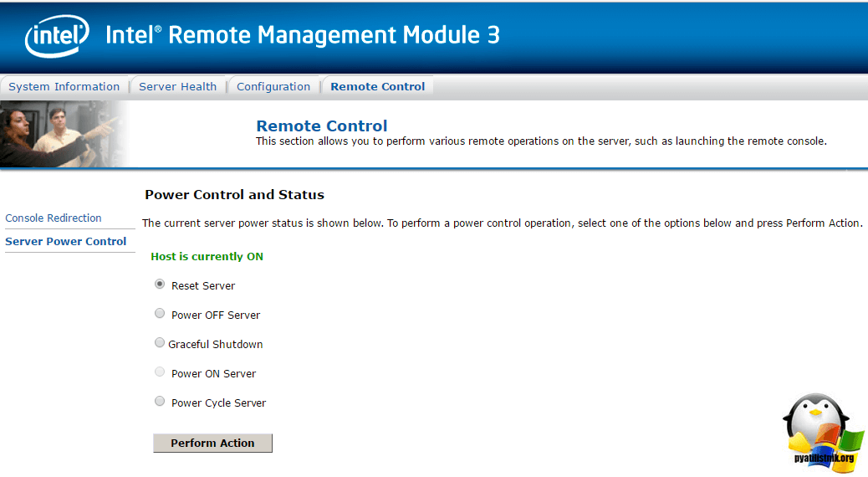Go to the Configuration tab

tap(273, 86)
